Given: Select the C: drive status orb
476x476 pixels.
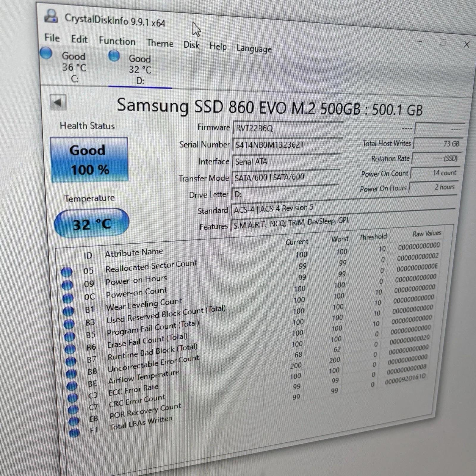Looking at the screenshot, I should 46,53.
